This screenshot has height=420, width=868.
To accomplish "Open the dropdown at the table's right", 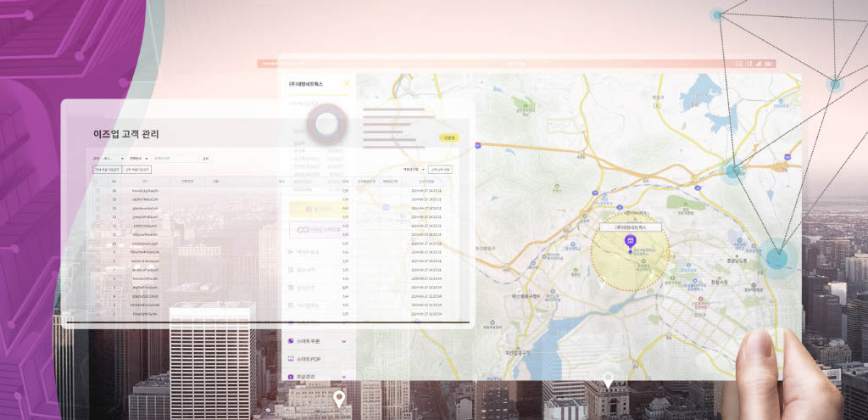I will click(414, 170).
